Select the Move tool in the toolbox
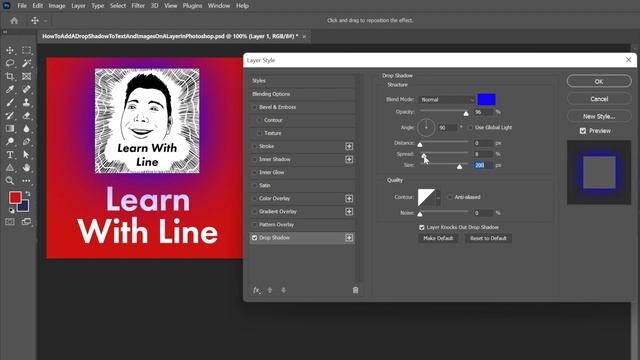 click(x=10, y=50)
